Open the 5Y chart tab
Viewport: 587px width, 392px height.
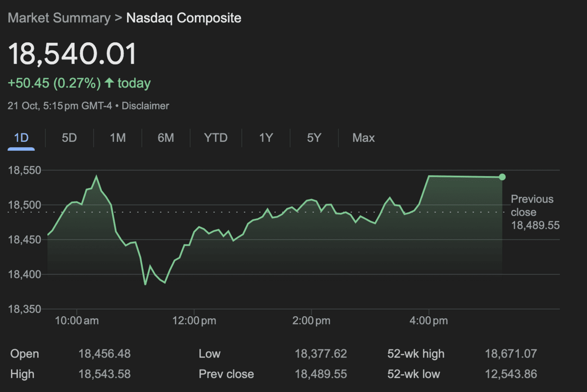click(x=314, y=138)
